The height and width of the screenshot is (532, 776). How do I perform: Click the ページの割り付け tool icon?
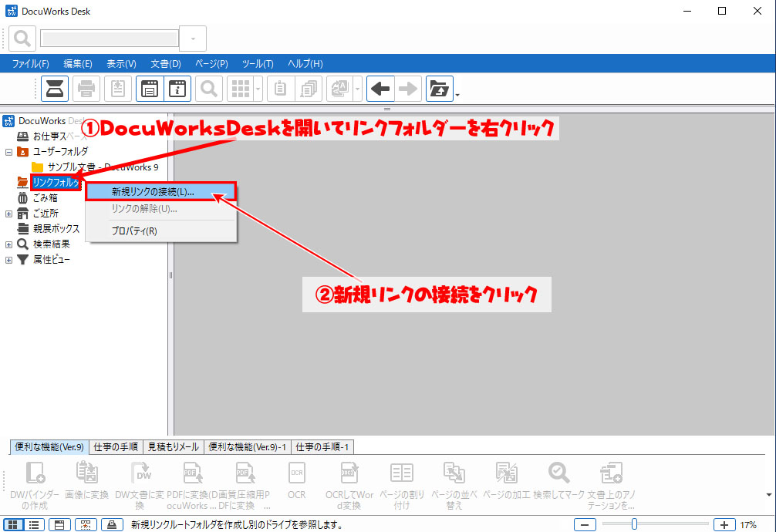point(401,473)
